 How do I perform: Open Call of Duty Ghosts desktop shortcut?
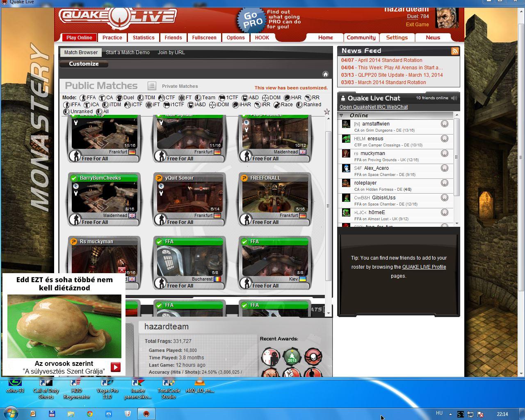click(46, 388)
